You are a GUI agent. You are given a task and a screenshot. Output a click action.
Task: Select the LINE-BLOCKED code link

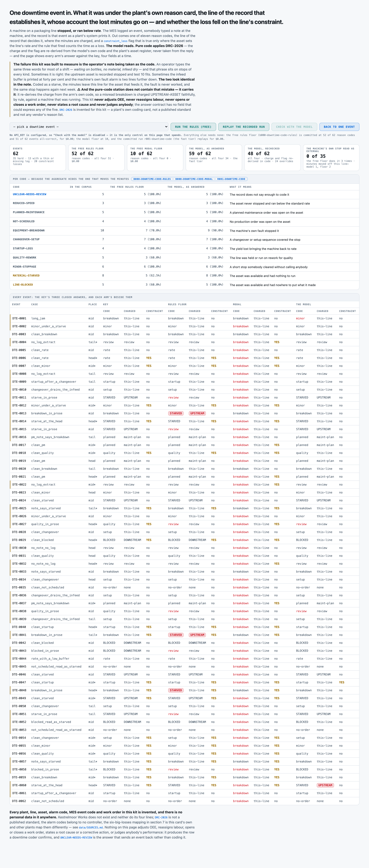click(x=23, y=285)
